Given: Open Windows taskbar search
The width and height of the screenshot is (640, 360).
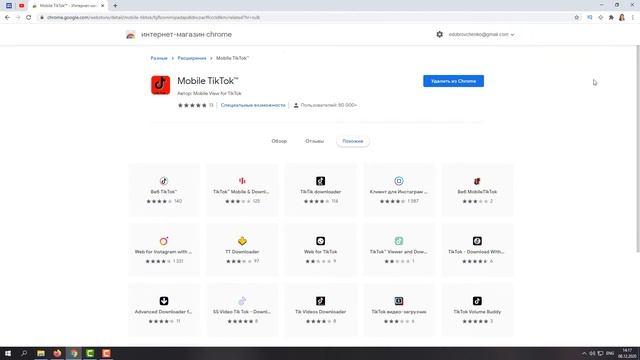Looking at the screenshot, I should click(x=24, y=353).
